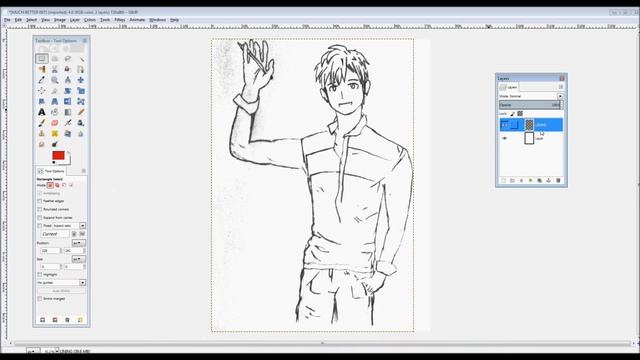Adjust the layer Opacity slider
The height and width of the screenshot is (360, 640).
[x=531, y=105]
